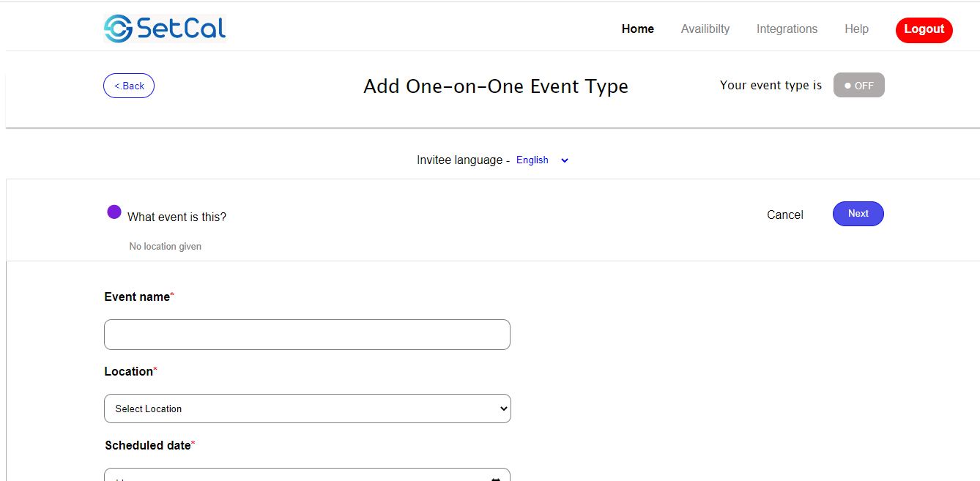The width and height of the screenshot is (980, 481).
Task: Expand the Invitee language dropdown
Action: 564,160
